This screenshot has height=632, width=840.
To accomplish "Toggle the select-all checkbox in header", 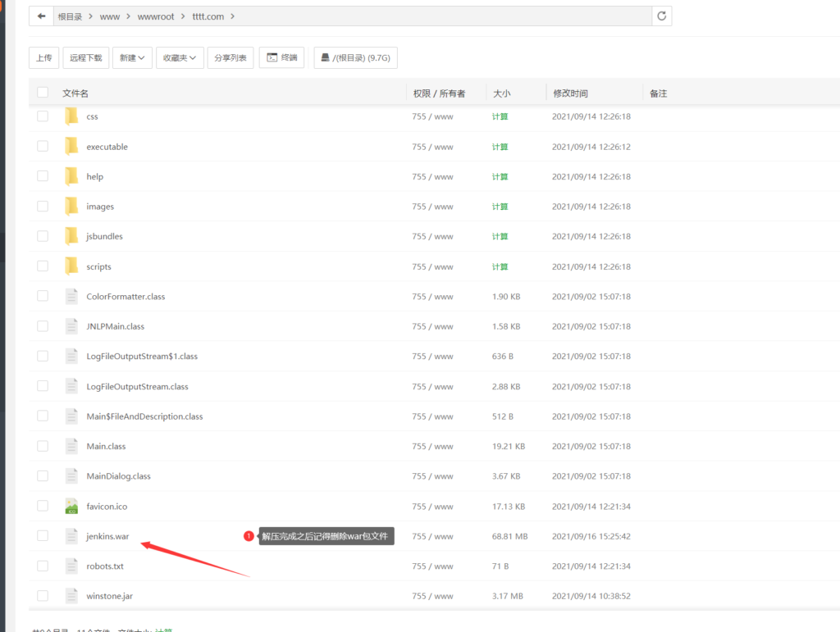I will (43, 93).
